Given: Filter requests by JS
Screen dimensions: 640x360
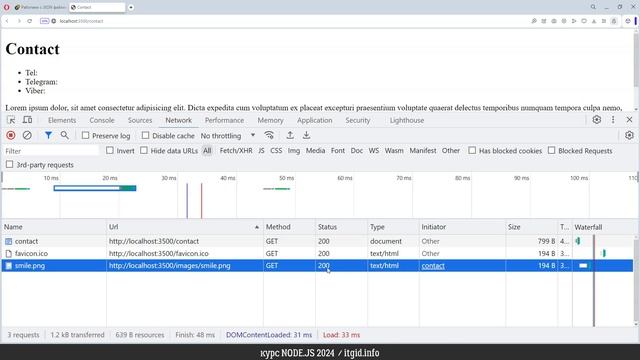Looking at the screenshot, I should [261, 151].
